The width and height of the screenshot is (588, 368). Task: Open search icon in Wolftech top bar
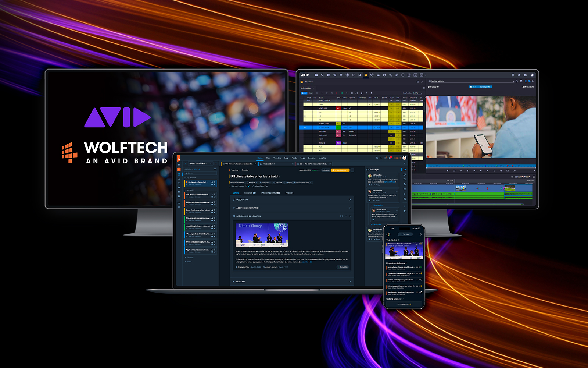click(x=377, y=158)
